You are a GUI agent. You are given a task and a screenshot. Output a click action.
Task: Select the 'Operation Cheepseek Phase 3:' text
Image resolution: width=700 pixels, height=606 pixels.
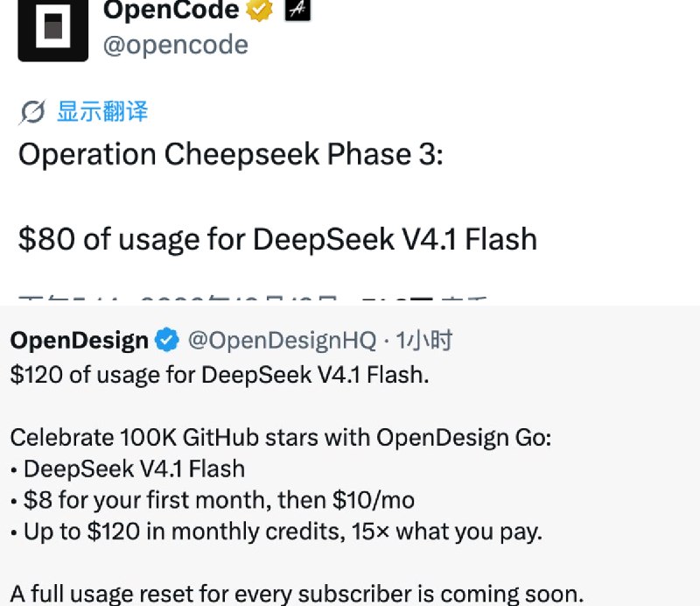[x=231, y=155]
